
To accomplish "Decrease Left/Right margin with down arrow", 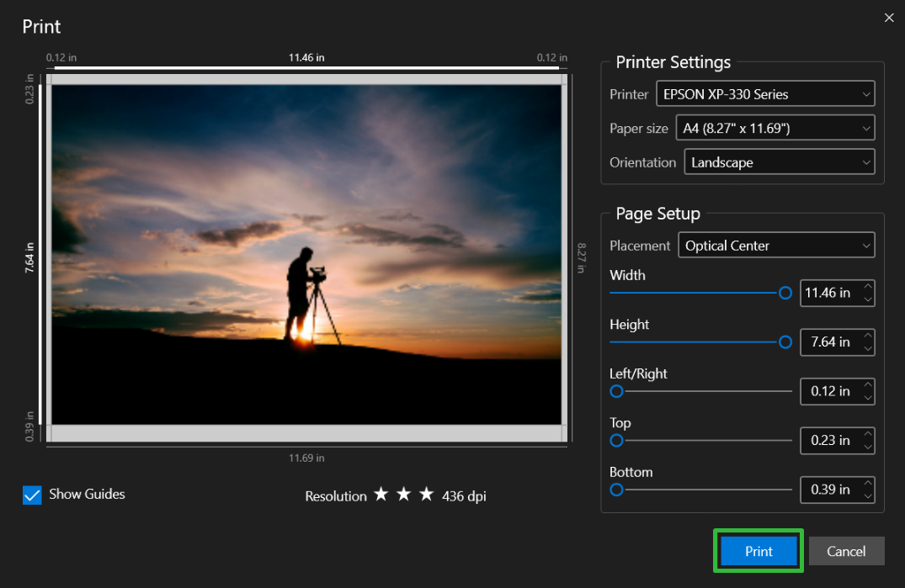I will (868, 398).
